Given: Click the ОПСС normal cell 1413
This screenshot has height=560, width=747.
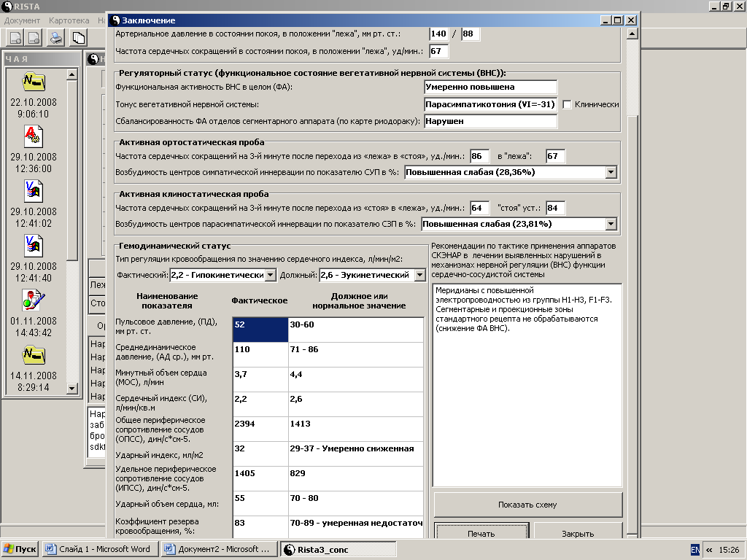Looking at the screenshot, I should coord(356,429).
